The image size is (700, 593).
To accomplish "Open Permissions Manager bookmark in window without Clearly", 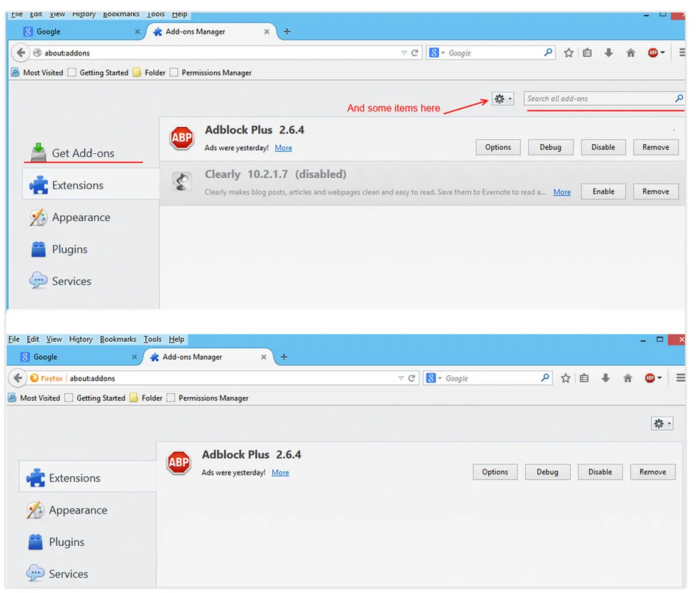I will [208, 398].
